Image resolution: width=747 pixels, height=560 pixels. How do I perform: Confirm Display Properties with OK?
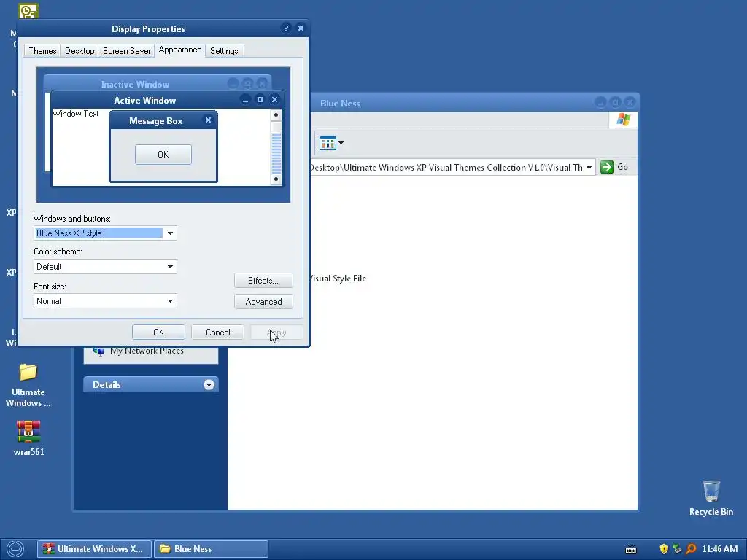158,332
